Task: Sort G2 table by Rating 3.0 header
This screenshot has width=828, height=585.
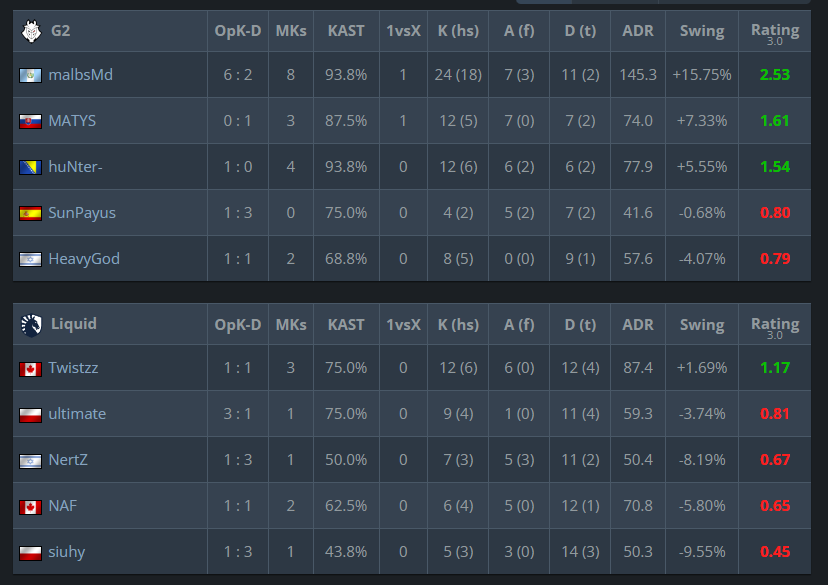Action: pyautogui.click(x=775, y=33)
